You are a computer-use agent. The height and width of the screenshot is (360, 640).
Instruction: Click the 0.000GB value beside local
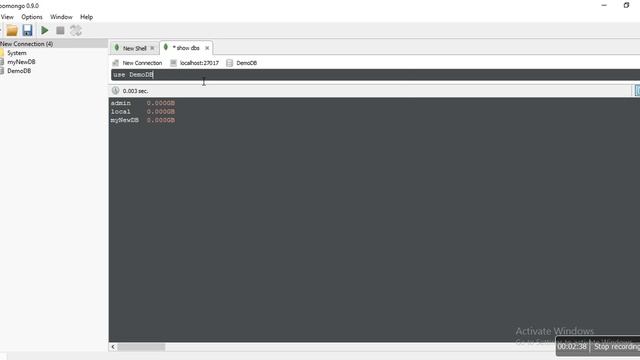pos(161,112)
